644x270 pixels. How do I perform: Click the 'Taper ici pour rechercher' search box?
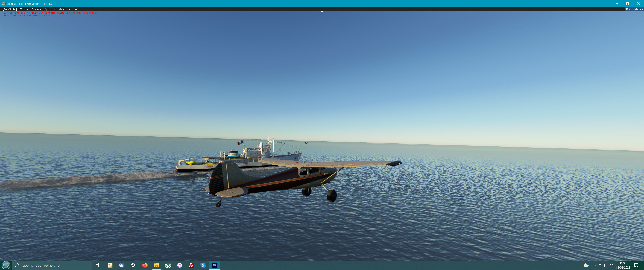tap(52, 265)
